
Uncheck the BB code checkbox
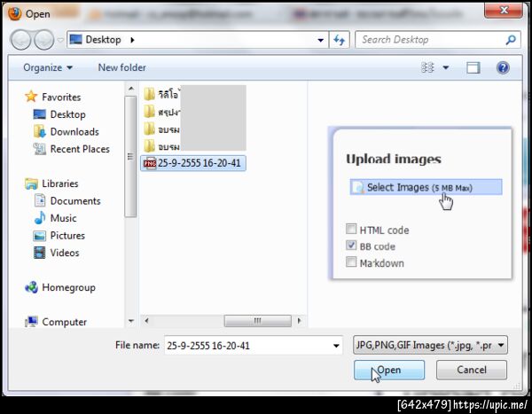point(351,245)
